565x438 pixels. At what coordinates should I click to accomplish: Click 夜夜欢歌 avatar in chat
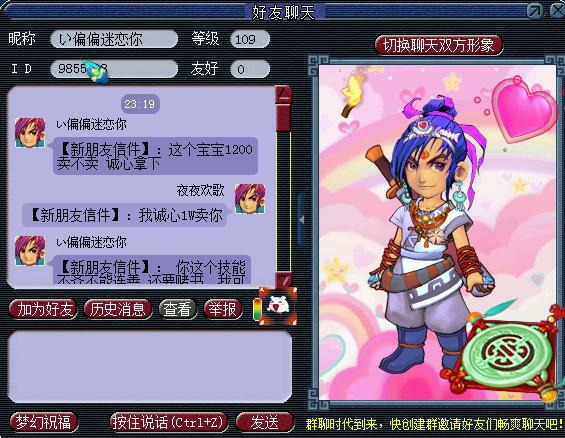click(250, 199)
